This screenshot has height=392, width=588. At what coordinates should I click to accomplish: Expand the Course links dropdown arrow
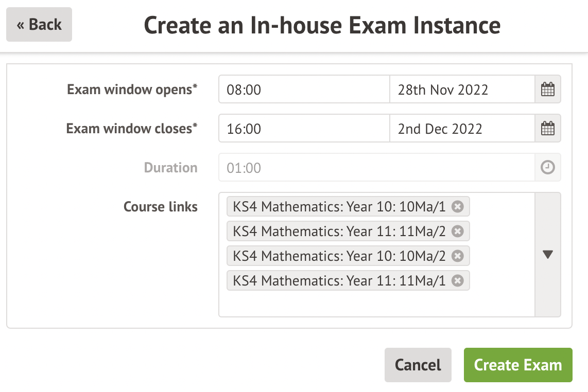click(547, 255)
